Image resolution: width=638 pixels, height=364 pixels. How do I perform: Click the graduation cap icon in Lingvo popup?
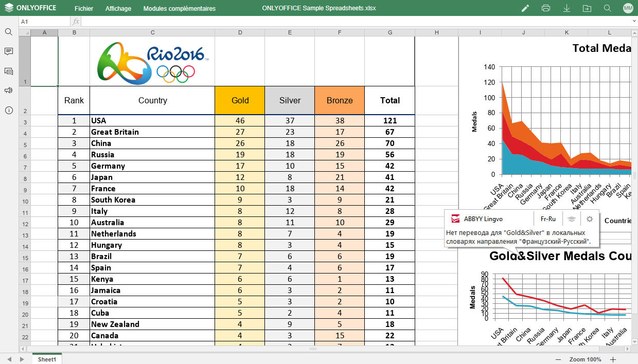[572, 219]
